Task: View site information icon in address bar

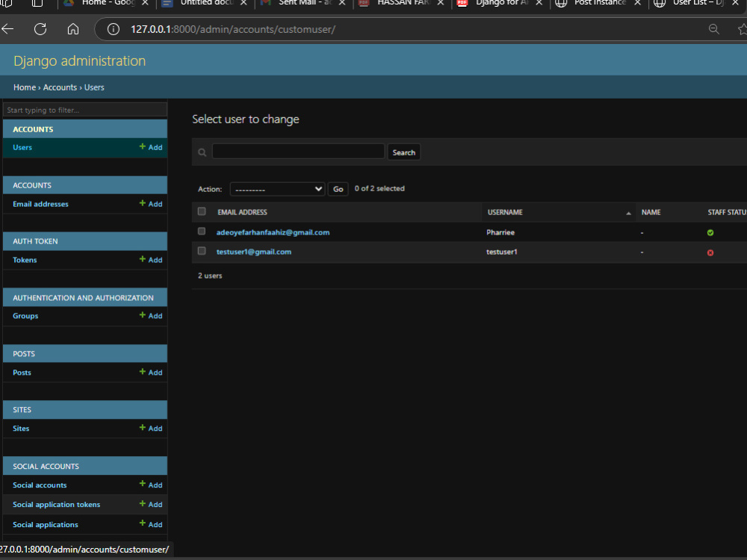Action: coord(114,29)
